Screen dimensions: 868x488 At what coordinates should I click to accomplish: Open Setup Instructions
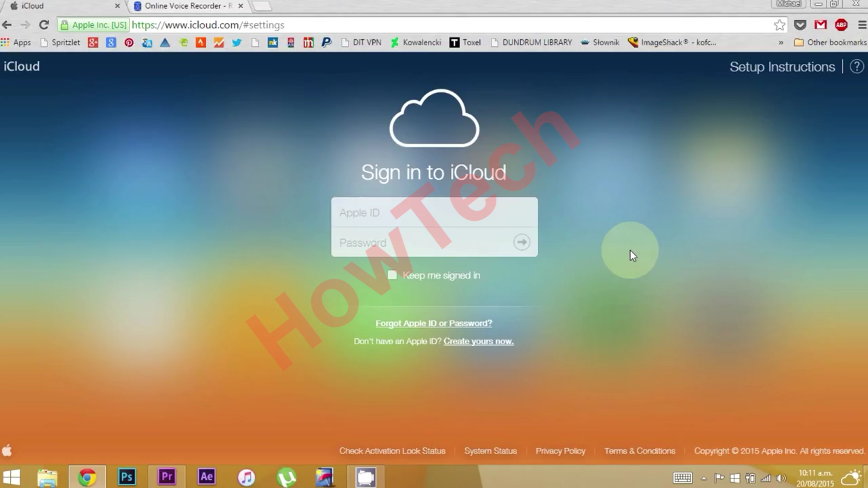(782, 66)
